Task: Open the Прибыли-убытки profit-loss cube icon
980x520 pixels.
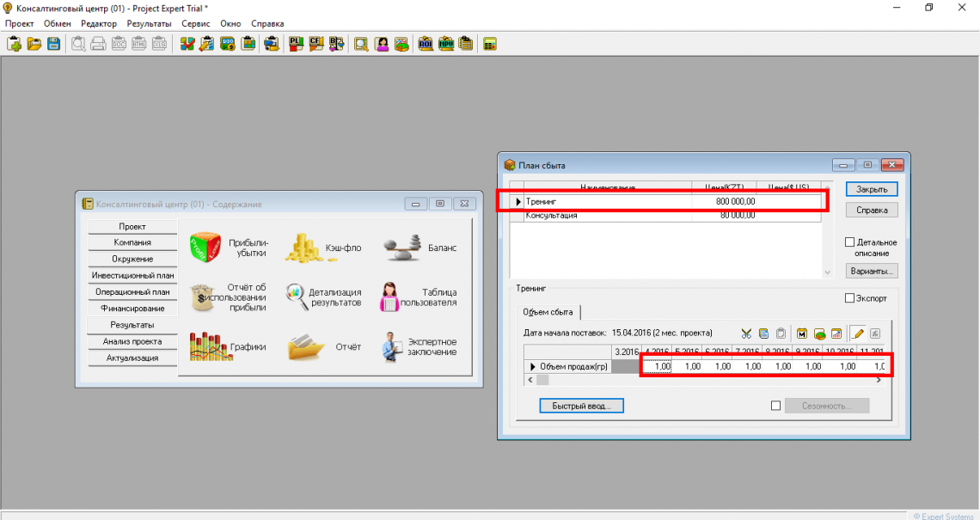Action: tap(206, 247)
